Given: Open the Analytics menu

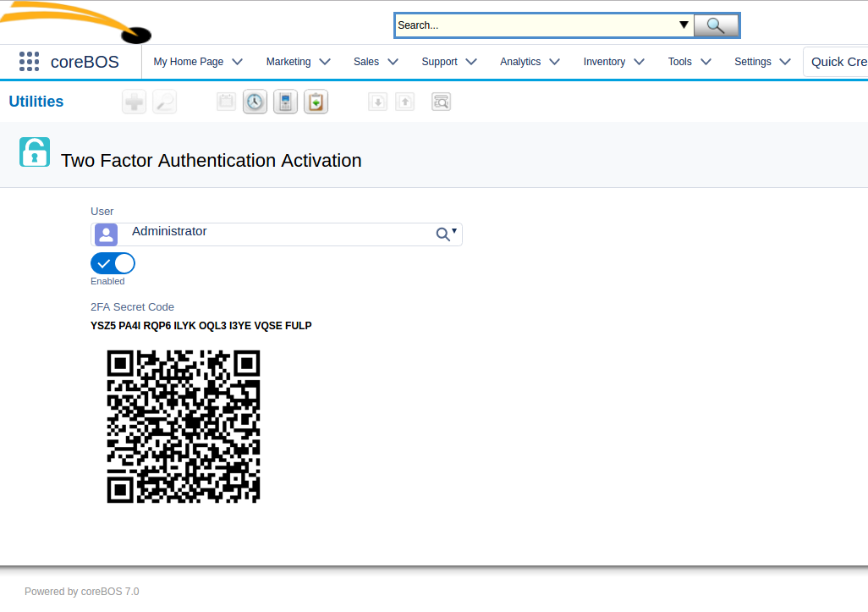Looking at the screenshot, I should coord(530,62).
